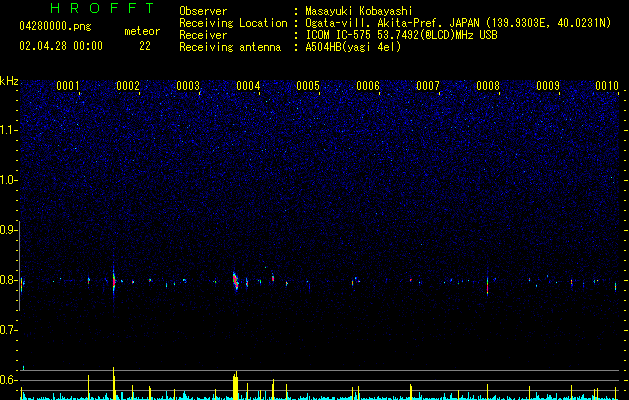Click time marker 0010 on the spectrogram
Screen dimensions: 629x400
point(607,86)
